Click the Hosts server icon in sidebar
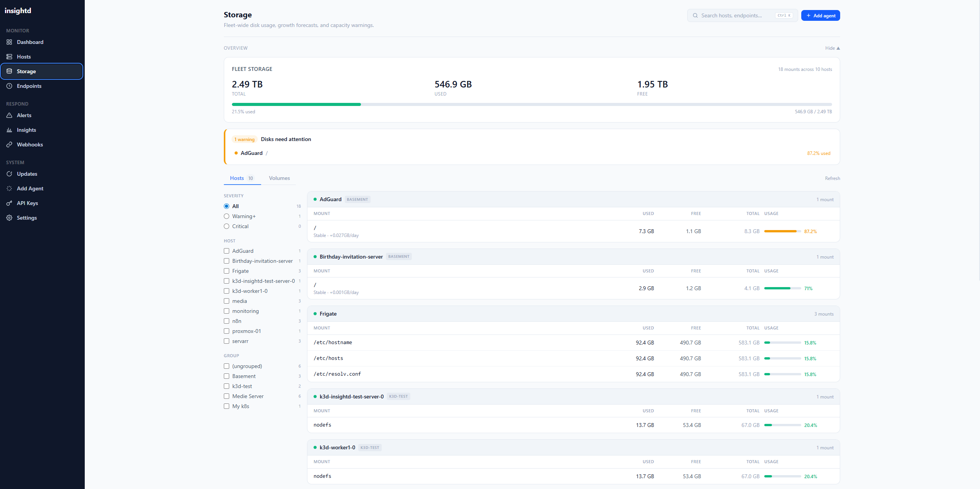The height and width of the screenshot is (489, 980). [x=9, y=57]
